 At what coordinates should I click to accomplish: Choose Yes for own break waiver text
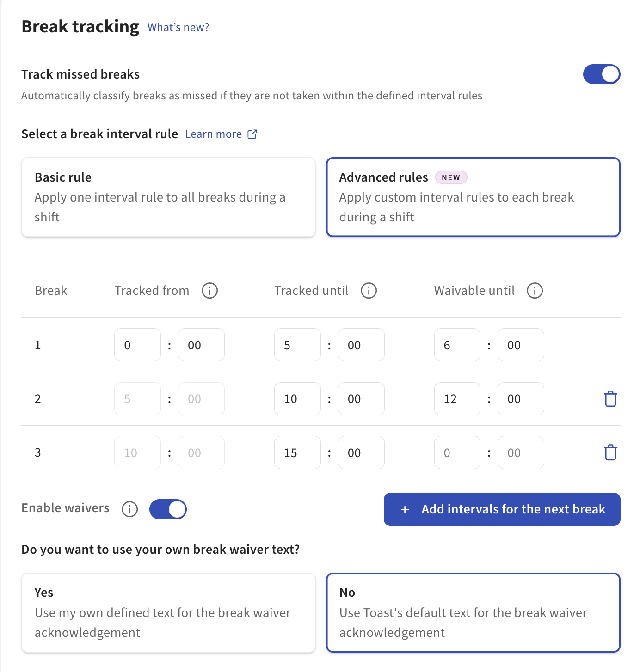coord(168,612)
